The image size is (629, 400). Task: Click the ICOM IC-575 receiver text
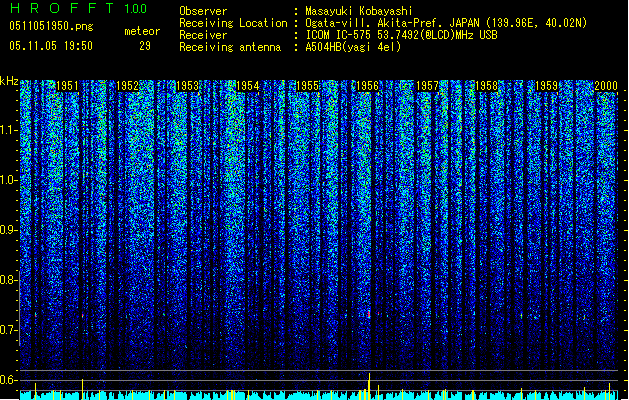402,35
